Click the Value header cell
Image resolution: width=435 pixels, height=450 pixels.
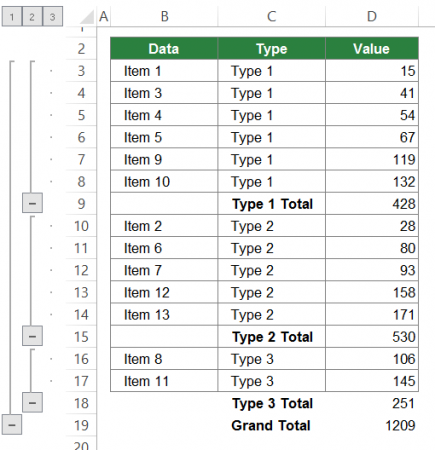pyautogui.click(x=372, y=49)
